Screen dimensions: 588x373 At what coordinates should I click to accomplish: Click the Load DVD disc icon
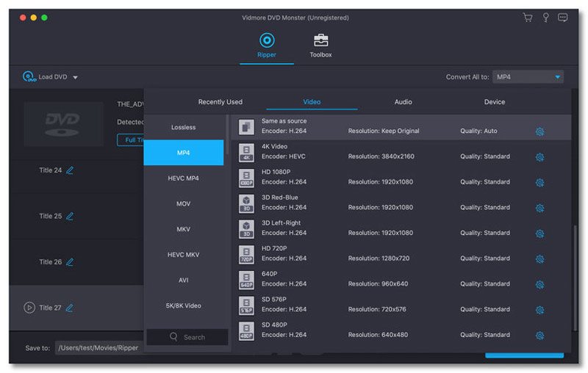click(x=29, y=77)
